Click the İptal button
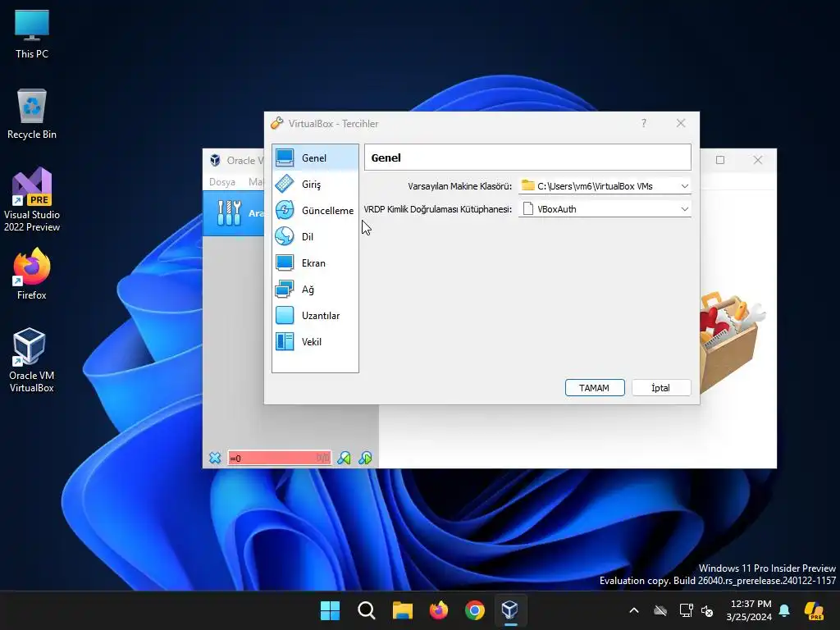Image resolution: width=840 pixels, height=630 pixels. pos(661,388)
